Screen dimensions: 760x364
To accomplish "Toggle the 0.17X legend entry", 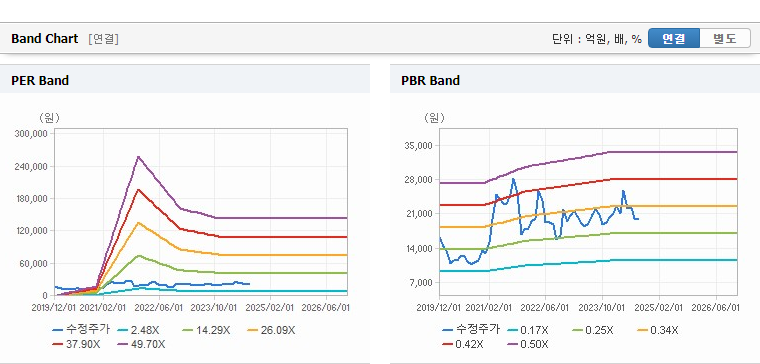I will click(528, 331).
